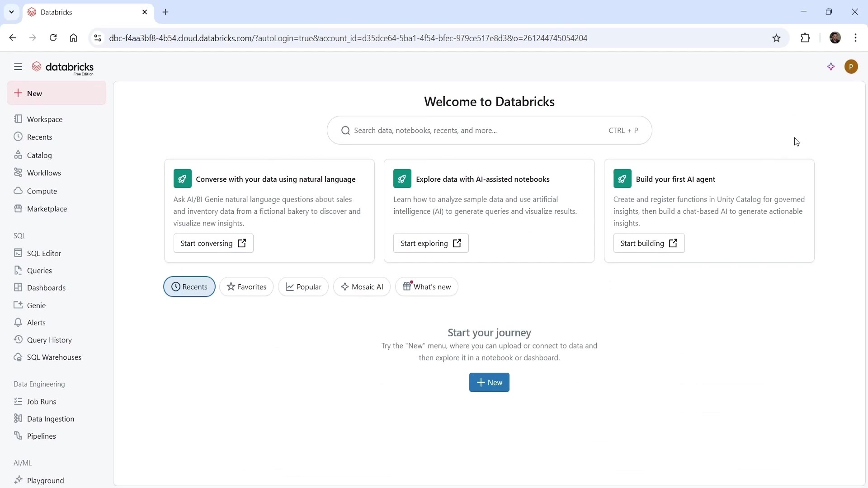Open Catalog in the sidebar

tap(57, 155)
